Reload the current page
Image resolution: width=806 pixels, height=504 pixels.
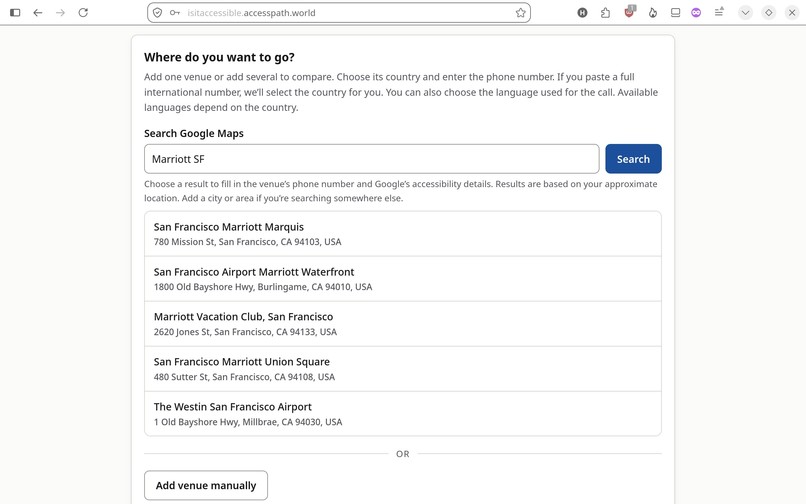pyautogui.click(x=83, y=12)
